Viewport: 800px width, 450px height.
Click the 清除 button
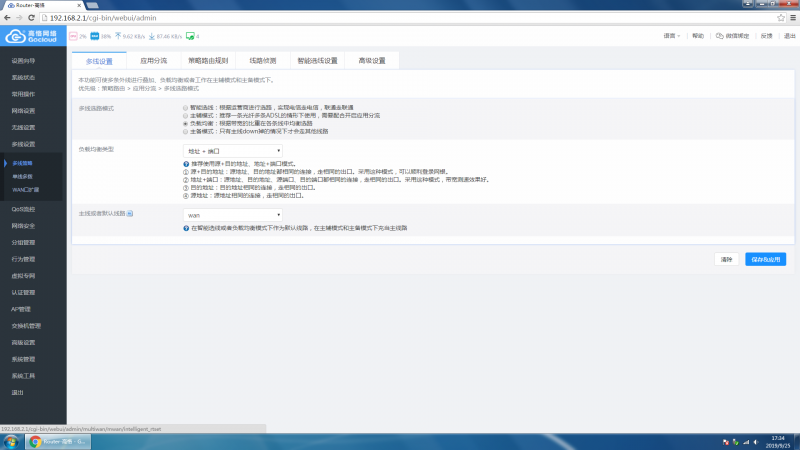(x=727, y=259)
